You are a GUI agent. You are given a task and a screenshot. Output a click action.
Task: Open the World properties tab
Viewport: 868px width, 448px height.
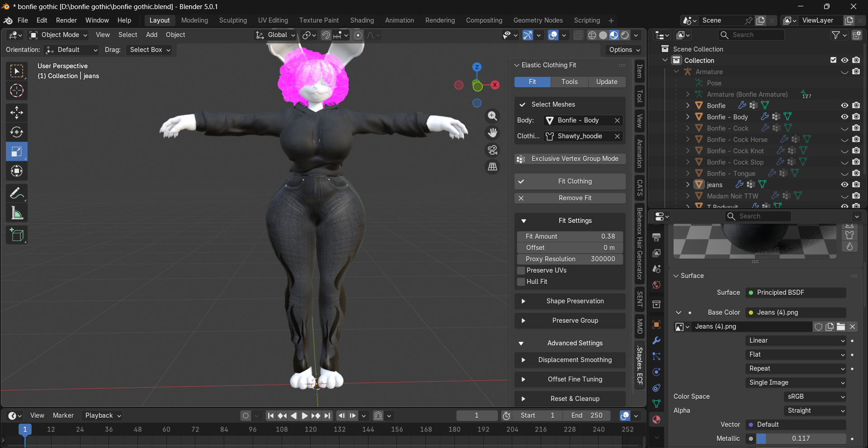coord(656,285)
